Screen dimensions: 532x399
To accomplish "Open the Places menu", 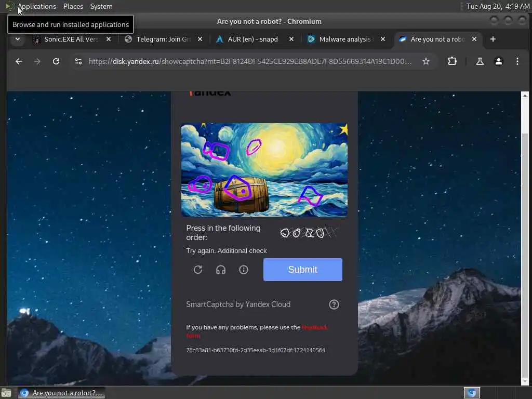I will pos(73,6).
